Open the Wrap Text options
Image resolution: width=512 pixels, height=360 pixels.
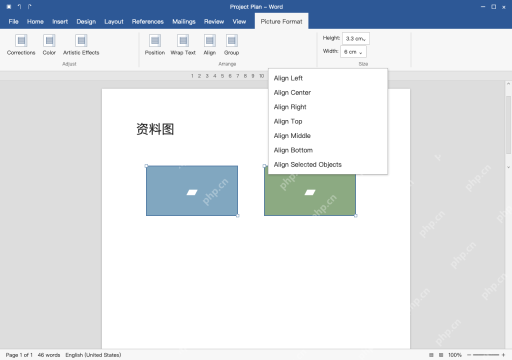tap(183, 45)
